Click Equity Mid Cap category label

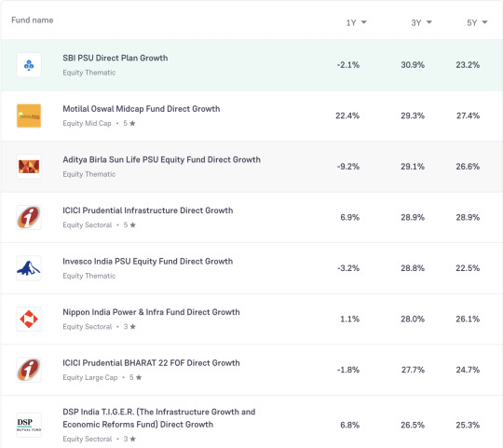[x=87, y=124]
